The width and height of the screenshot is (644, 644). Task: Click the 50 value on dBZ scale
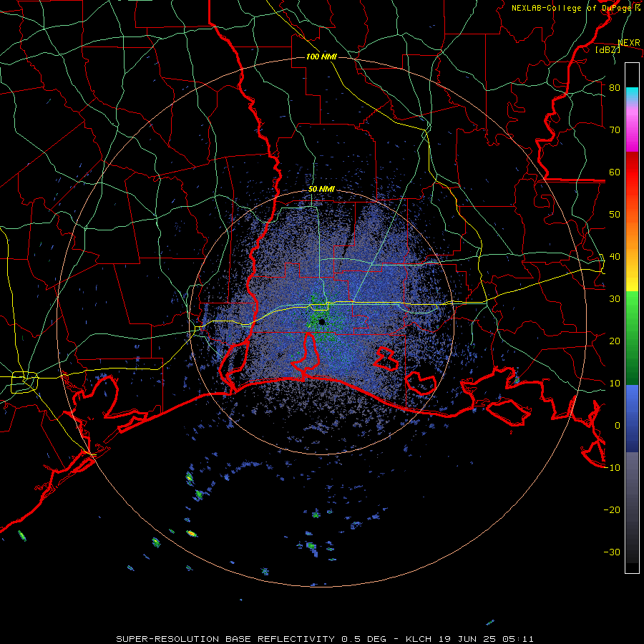click(615, 215)
